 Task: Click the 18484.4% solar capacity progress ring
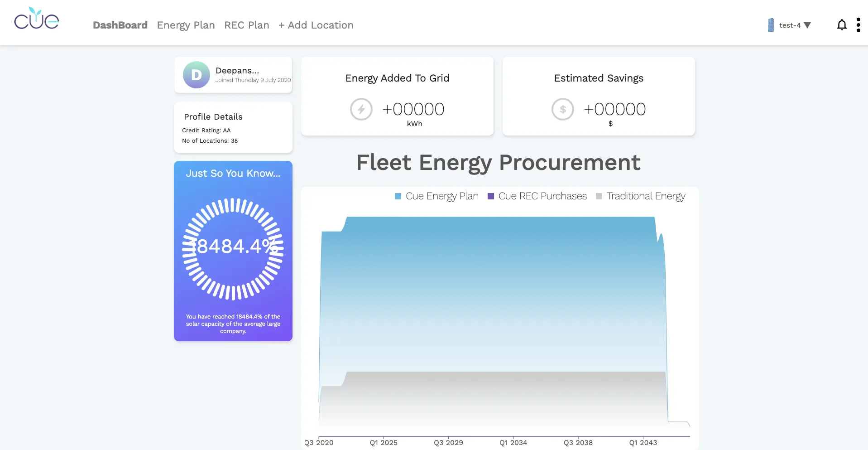(233, 247)
